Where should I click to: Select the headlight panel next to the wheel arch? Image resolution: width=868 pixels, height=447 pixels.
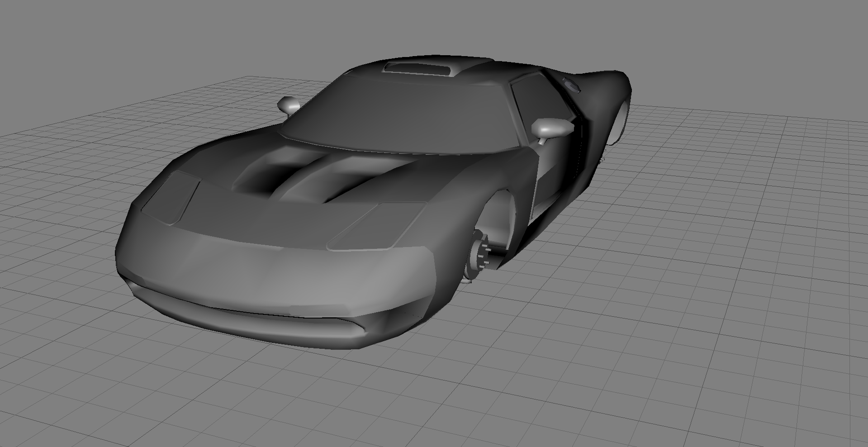coord(378,226)
